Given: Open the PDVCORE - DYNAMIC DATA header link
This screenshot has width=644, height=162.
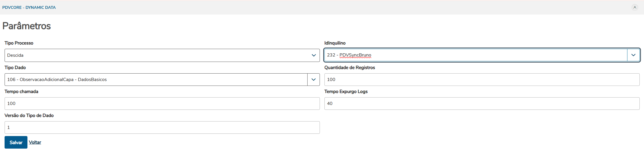Looking at the screenshot, I should 29,7.
